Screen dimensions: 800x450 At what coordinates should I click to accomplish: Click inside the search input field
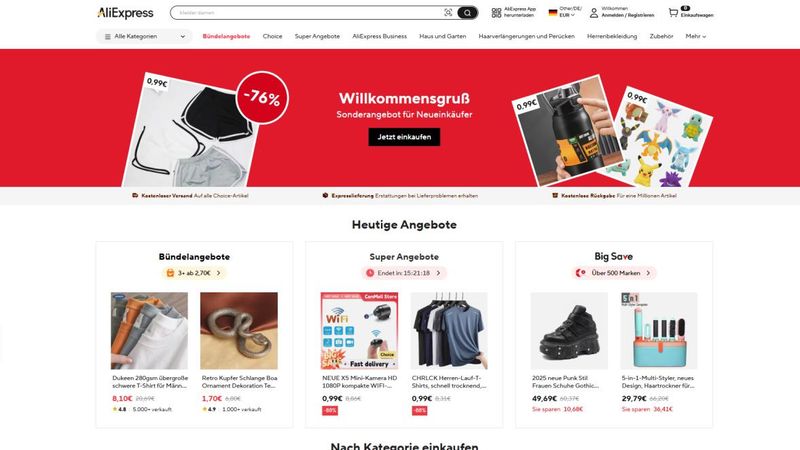click(x=308, y=13)
